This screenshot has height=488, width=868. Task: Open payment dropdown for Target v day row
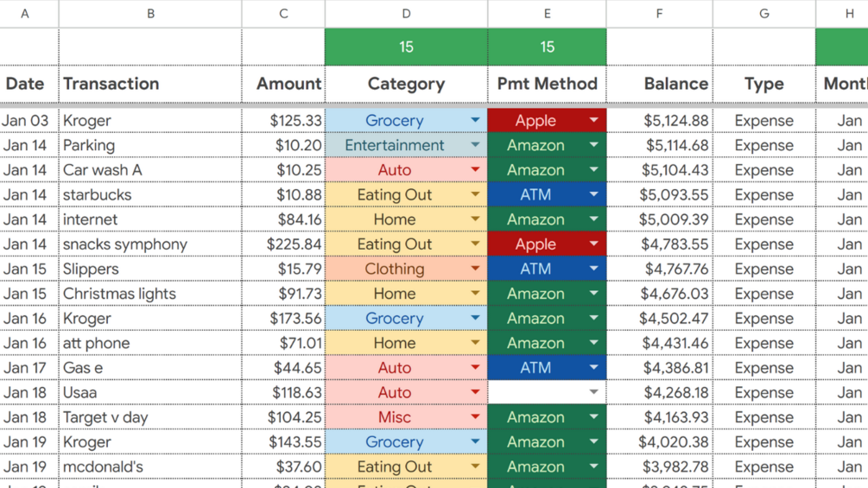tap(593, 417)
